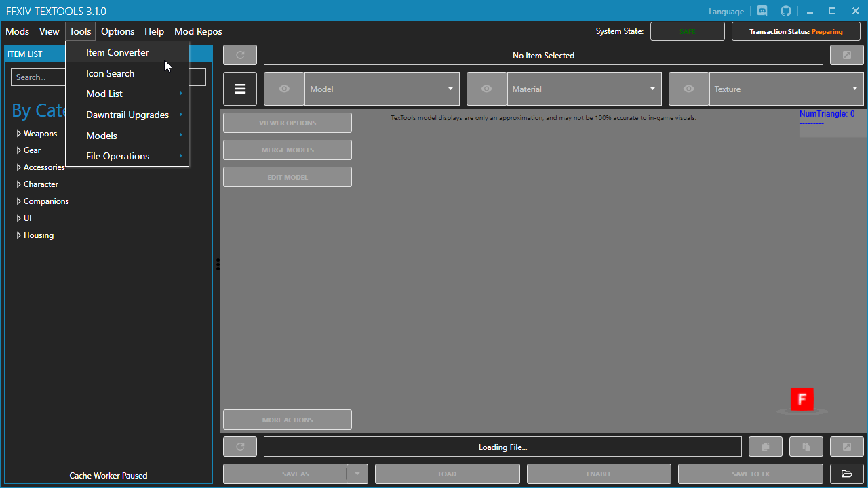Screen dimensions: 868x488
Task: Click the refresh icon beside No Item Selected
Action: point(240,55)
